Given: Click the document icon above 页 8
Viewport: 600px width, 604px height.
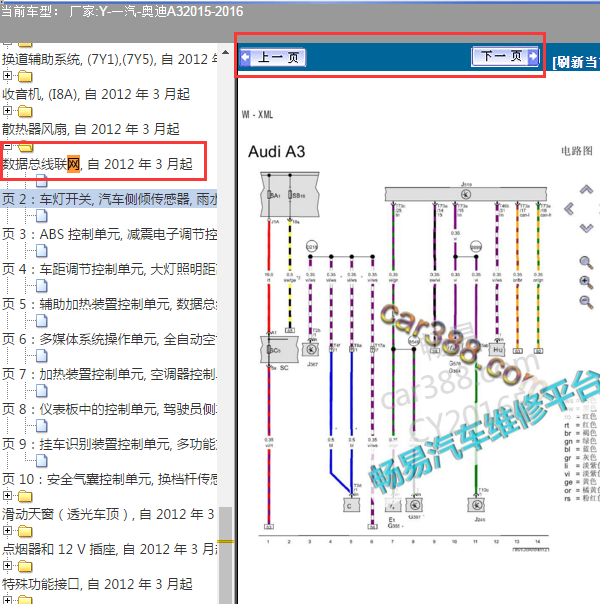Looking at the screenshot, I should click(x=42, y=391).
